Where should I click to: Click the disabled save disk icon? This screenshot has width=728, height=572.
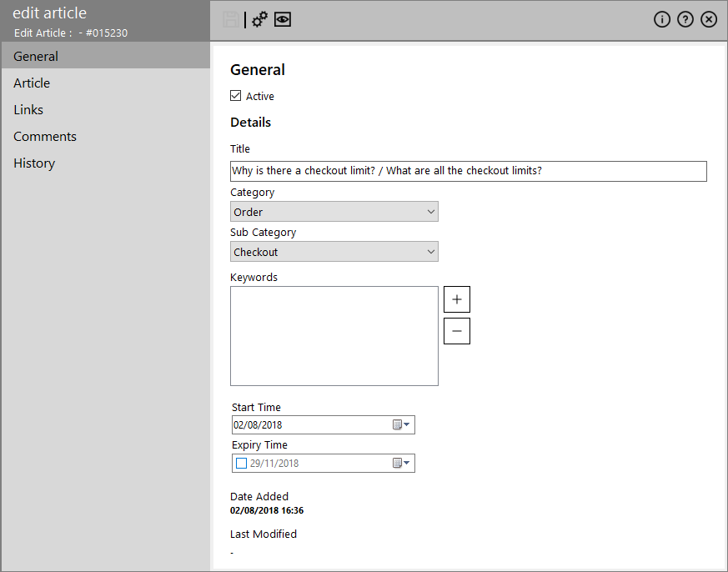231,19
